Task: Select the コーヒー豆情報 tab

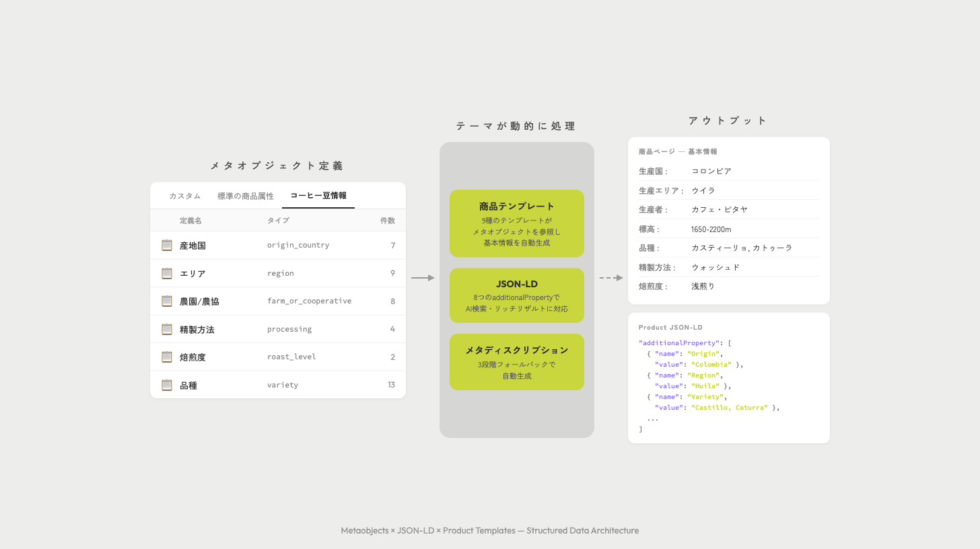Action: pyautogui.click(x=318, y=196)
